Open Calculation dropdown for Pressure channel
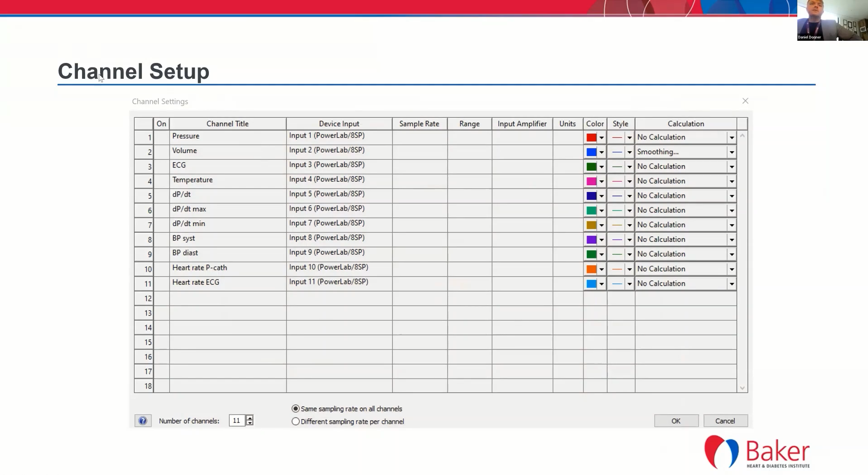868x475 pixels. click(x=731, y=138)
